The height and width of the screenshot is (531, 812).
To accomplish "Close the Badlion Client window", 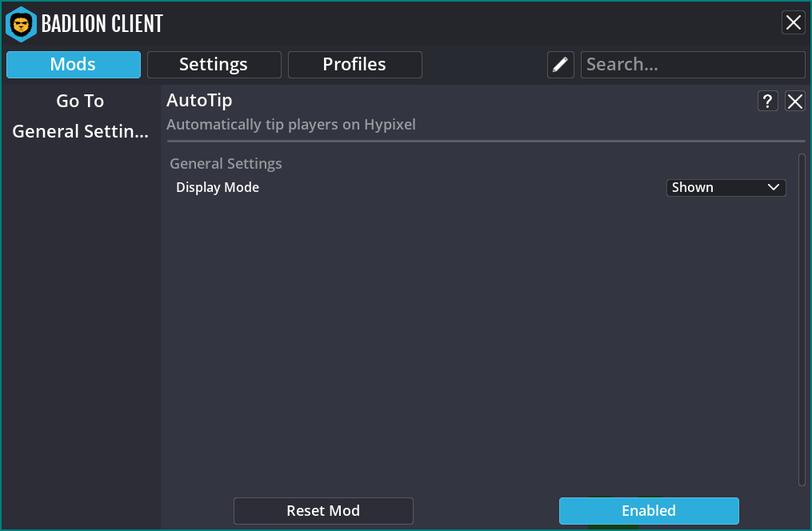I will point(793,22).
